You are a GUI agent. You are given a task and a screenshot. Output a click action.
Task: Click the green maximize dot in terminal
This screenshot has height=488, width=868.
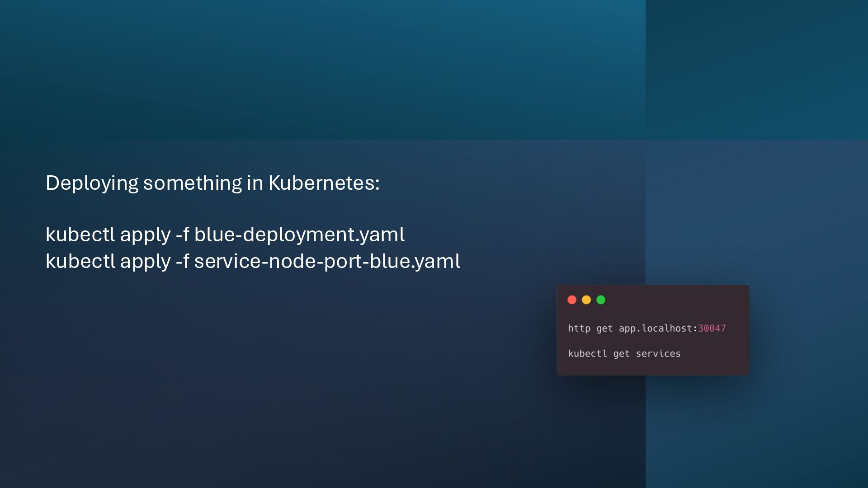tap(601, 300)
